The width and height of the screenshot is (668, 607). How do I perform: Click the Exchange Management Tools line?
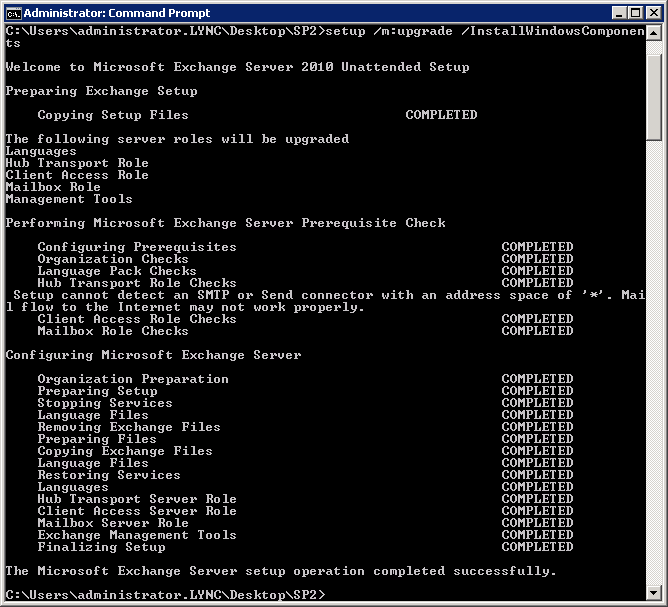(x=137, y=535)
